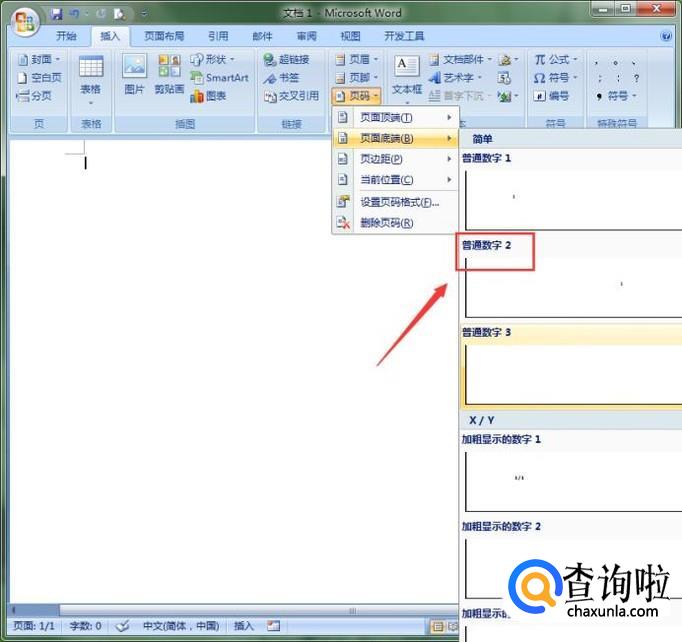Open 页面顶端(T) submenu
Viewport: 682px width, 642px height.
click(x=395, y=117)
